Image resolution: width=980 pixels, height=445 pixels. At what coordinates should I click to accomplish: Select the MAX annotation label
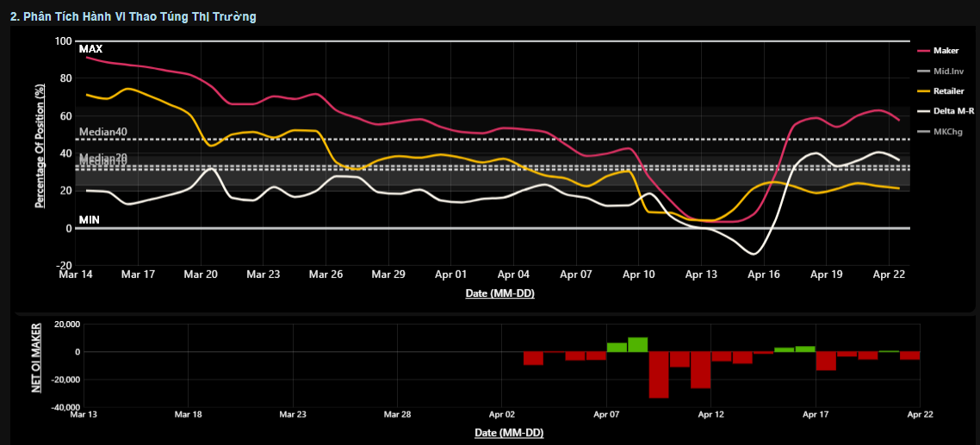[x=90, y=49]
